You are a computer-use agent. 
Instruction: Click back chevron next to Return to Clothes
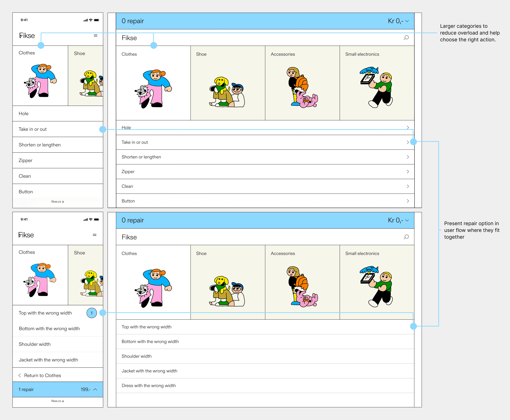(20, 376)
